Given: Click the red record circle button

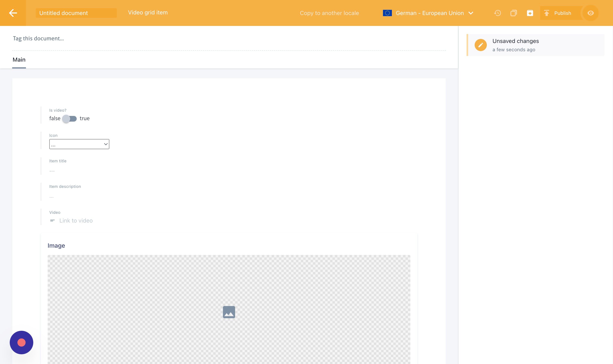Looking at the screenshot, I should 21,342.
